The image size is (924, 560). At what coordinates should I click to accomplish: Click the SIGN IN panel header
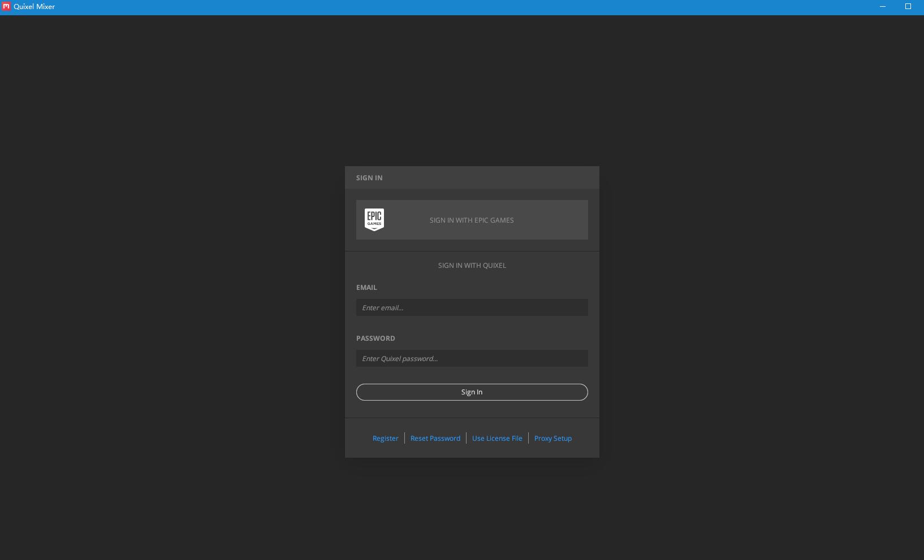pyautogui.click(x=472, y=177)
